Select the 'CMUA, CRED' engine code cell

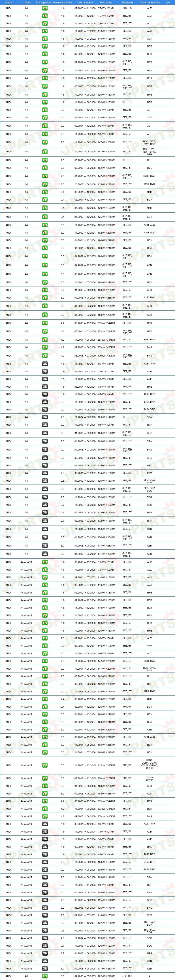pos(149,778)
